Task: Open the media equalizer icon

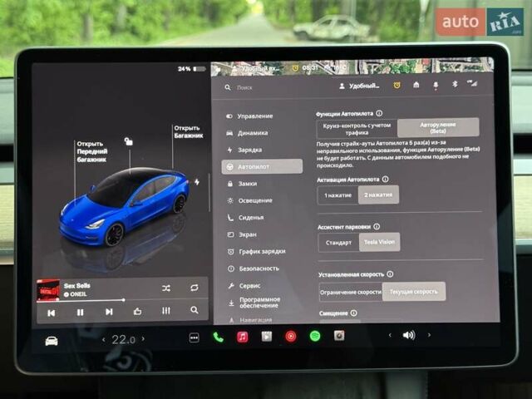Action: click(x=165, y=311)
